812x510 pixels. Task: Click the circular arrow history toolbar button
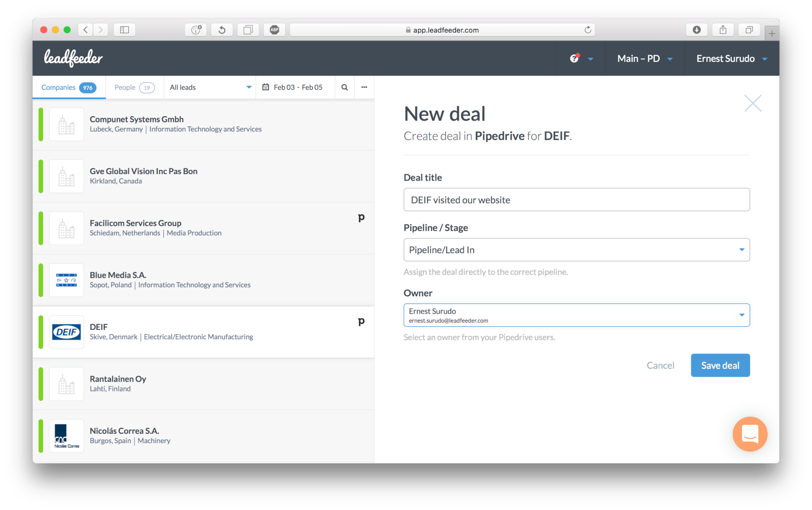tap(222, 30)
